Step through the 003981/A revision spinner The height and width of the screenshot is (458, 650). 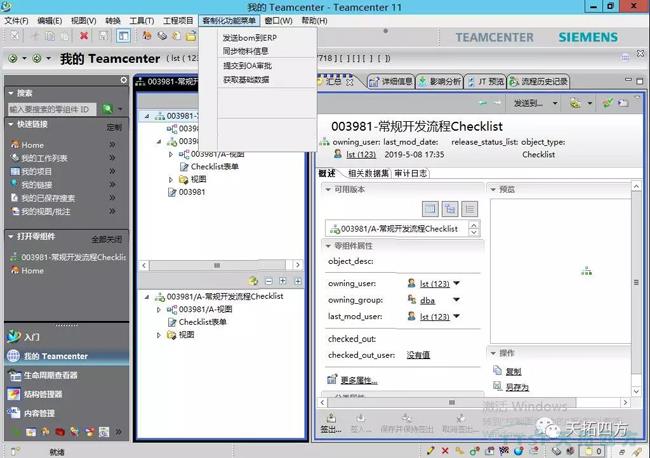(474, 228)
